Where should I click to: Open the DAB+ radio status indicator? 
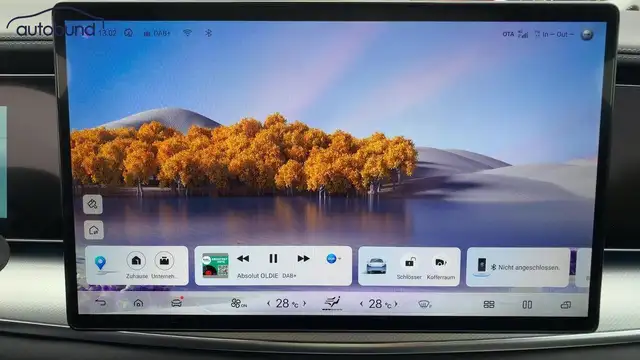tap(157, 33)
